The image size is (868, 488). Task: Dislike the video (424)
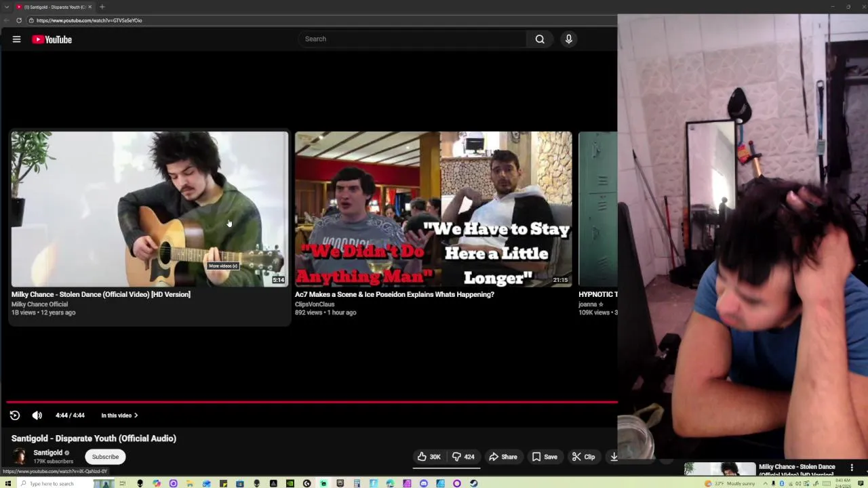tap(463, 457)
